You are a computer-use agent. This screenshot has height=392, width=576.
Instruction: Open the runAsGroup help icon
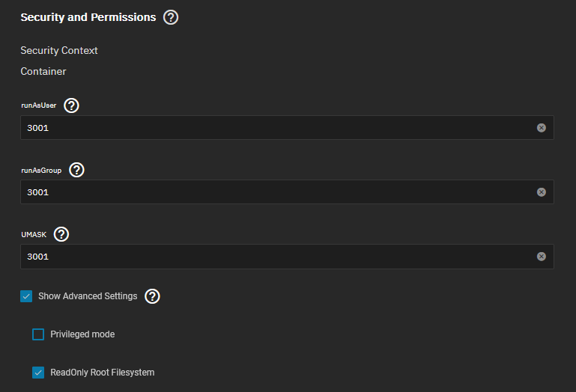(77, 170)
